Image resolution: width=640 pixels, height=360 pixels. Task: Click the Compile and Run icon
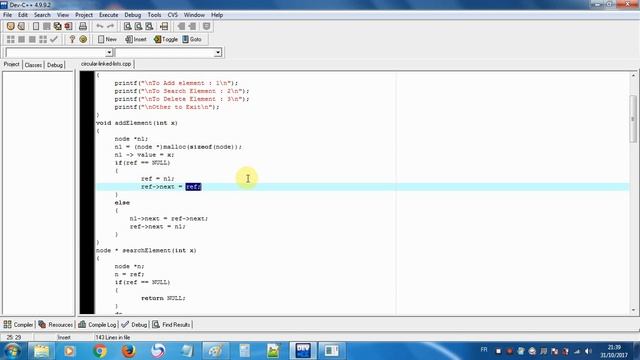click(32, 39)
